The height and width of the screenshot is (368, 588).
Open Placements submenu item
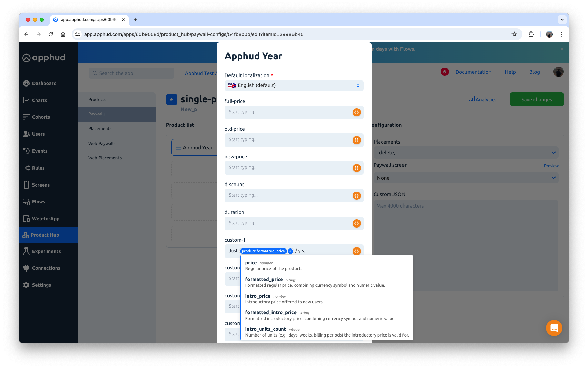(117, 129)
